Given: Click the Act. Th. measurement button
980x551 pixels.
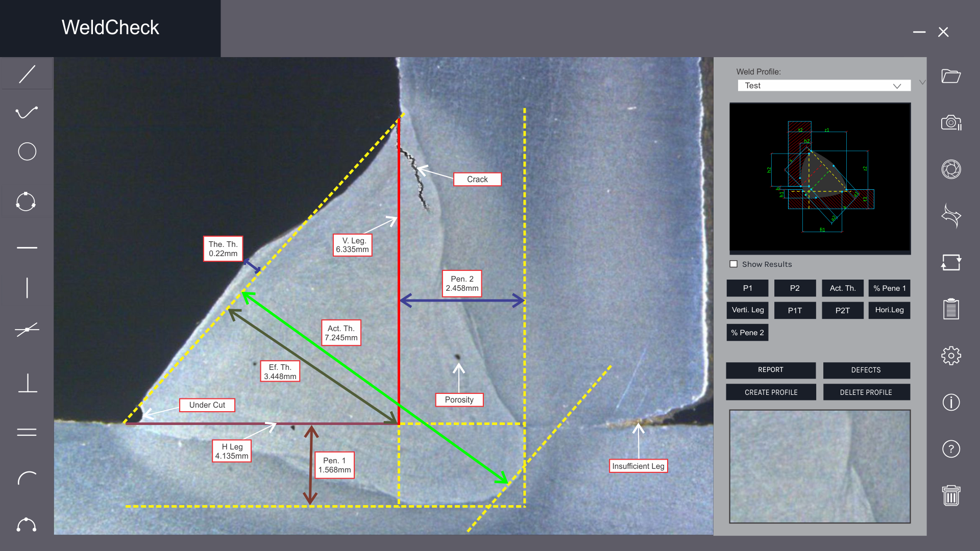Looking at the screenshot, I should 842,288.
